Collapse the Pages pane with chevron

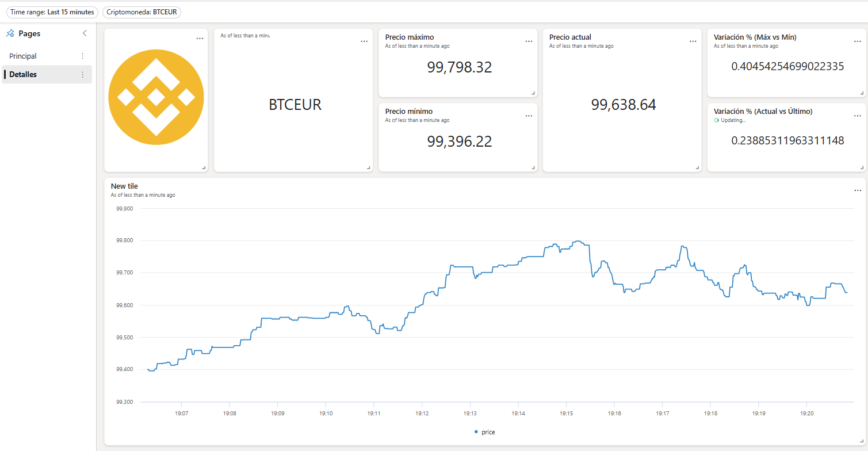pos(85,33)
